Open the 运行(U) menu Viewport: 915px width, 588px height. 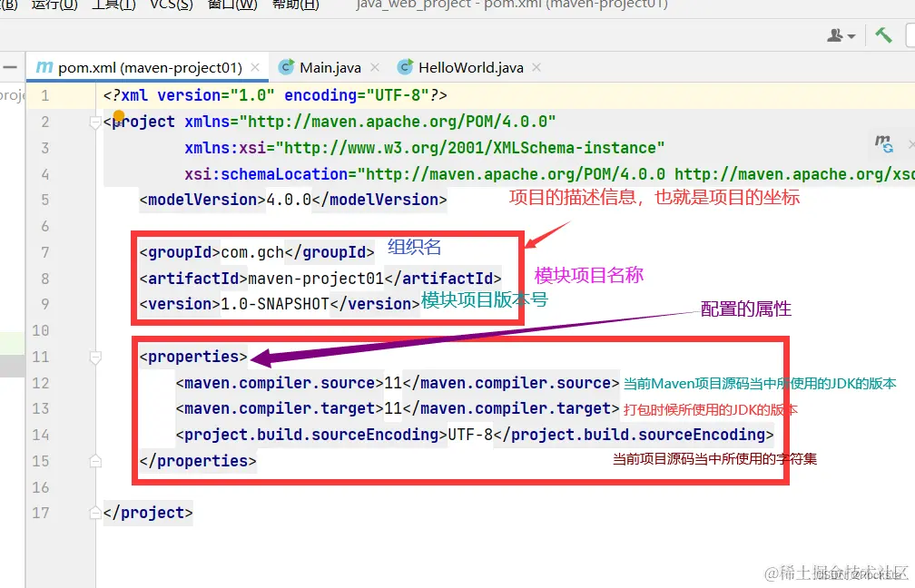point(54,5)
